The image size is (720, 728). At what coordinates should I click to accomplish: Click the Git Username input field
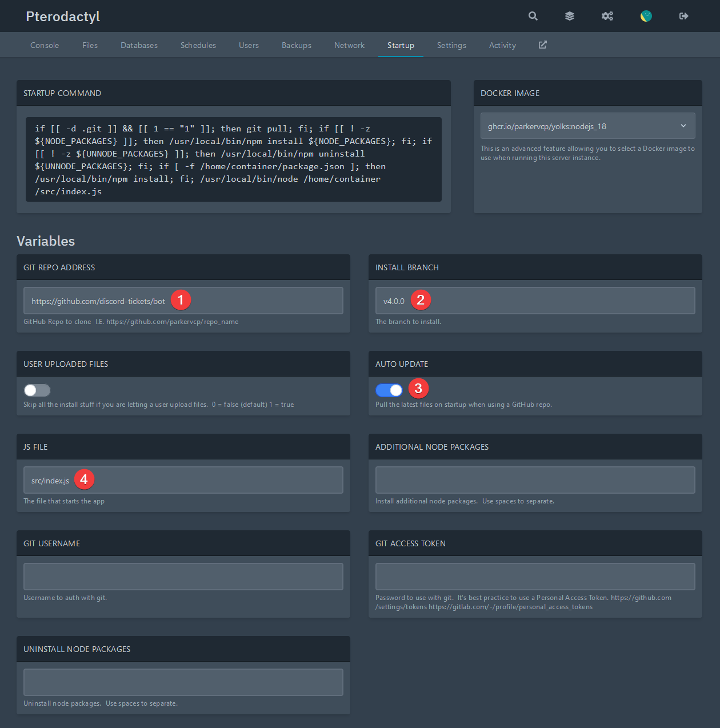click(x=183, y=576)
